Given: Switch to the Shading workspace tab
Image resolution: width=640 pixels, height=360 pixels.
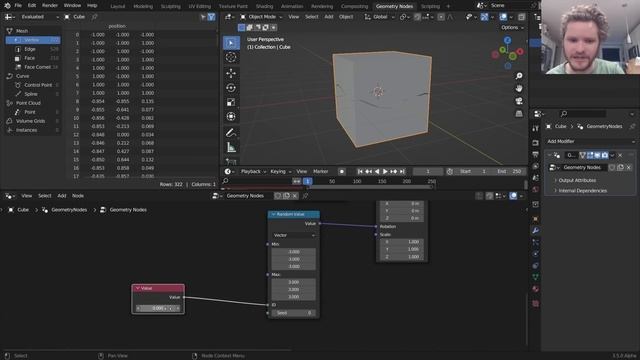Looking at the screenshot, I should coord(264,6).
